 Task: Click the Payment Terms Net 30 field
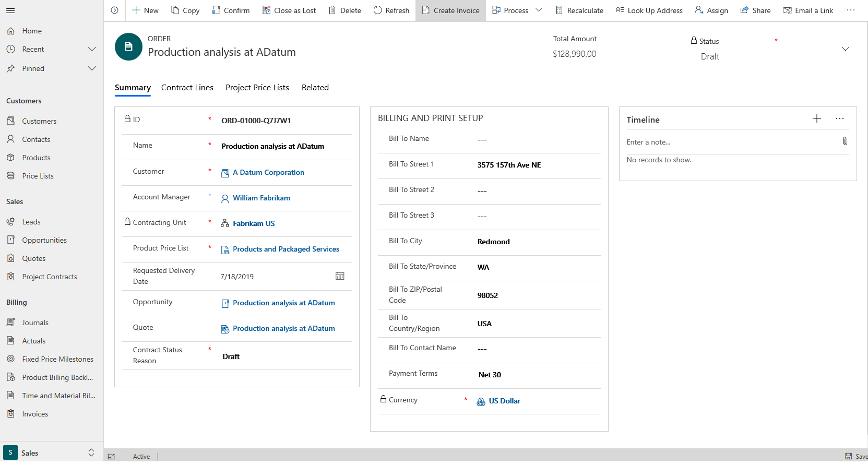tap(538, 375)
